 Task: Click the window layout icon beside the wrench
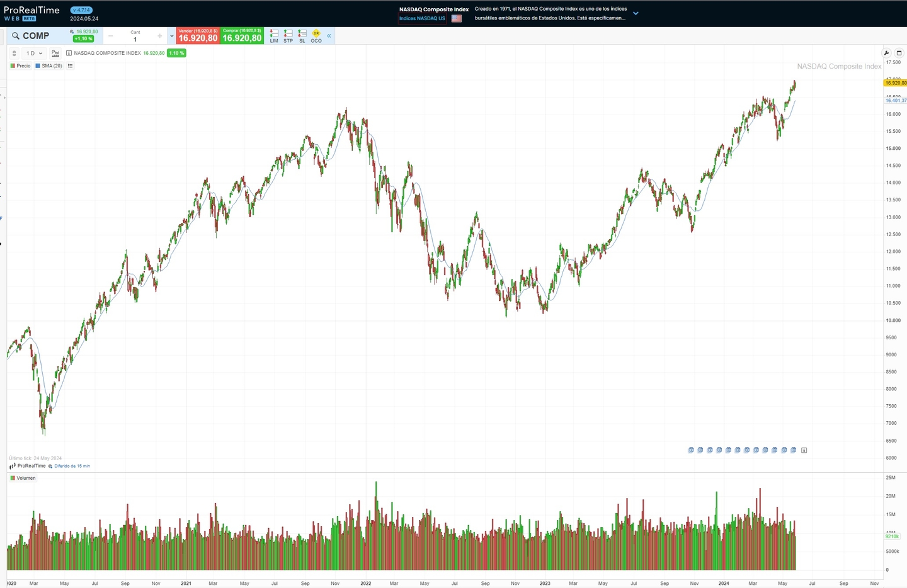(898, 54)
